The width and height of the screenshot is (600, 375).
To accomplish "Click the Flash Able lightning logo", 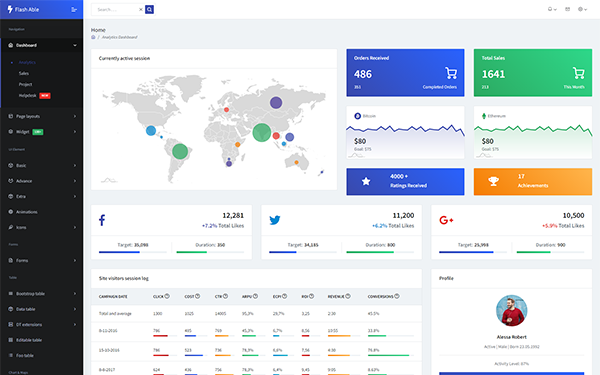I will coord(10,9).
